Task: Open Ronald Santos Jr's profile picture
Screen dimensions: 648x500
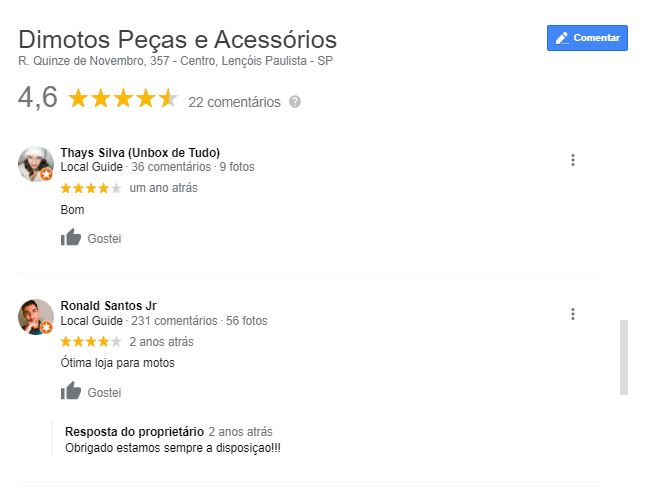Action: pos(35,317)
